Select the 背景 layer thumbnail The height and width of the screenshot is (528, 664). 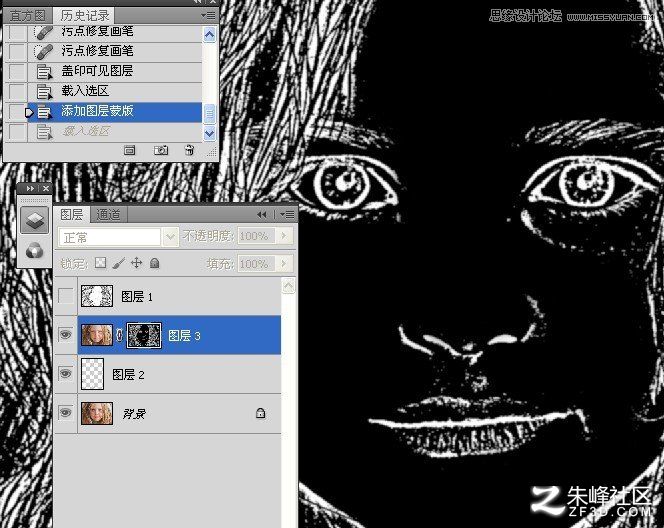[97, 413]
